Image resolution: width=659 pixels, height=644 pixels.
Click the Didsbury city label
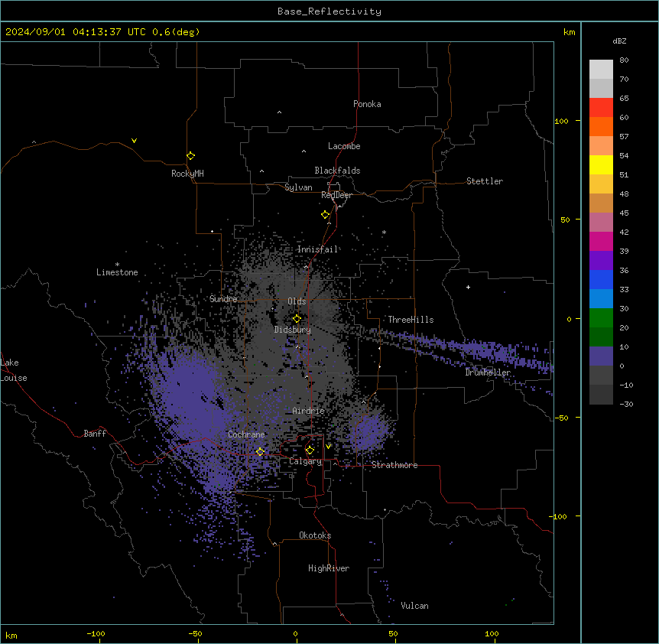point(293,330)
